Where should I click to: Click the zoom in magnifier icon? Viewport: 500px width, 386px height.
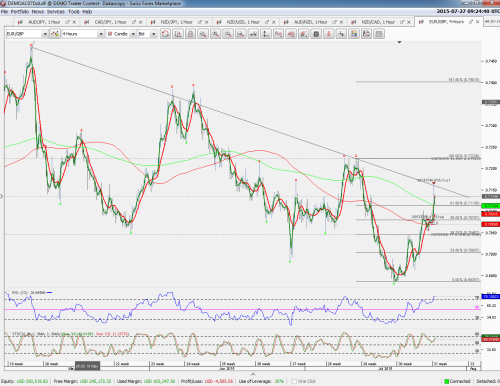click(x=216, y=34)
